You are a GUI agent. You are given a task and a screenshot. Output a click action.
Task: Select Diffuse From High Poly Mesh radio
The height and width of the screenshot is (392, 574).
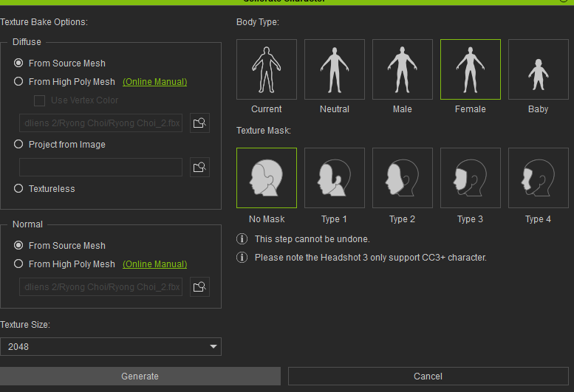pyautogui.click(x=18, y=81)
